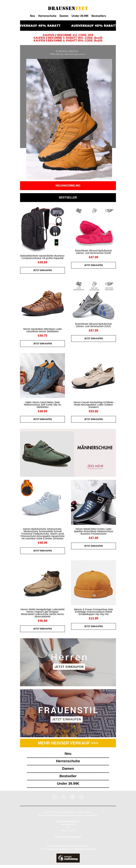Click the black BESTSELLER banner button
The height and width of the screenshot is (868, 136).
click(68, 197)
